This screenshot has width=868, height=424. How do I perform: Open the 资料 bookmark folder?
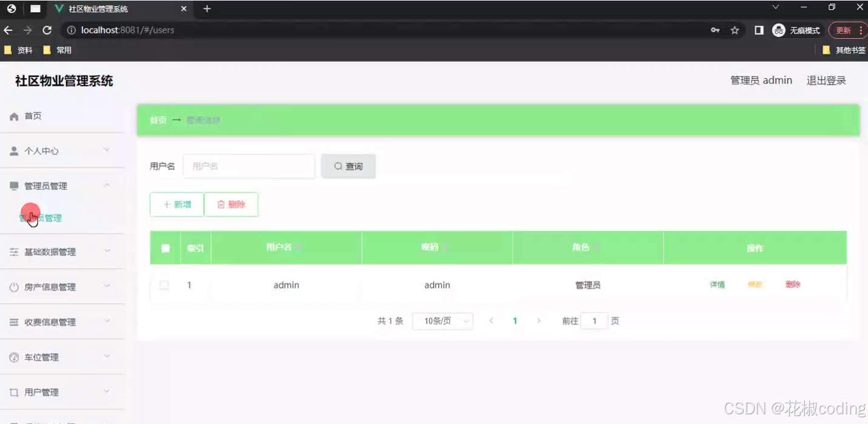tap(18, 50)
